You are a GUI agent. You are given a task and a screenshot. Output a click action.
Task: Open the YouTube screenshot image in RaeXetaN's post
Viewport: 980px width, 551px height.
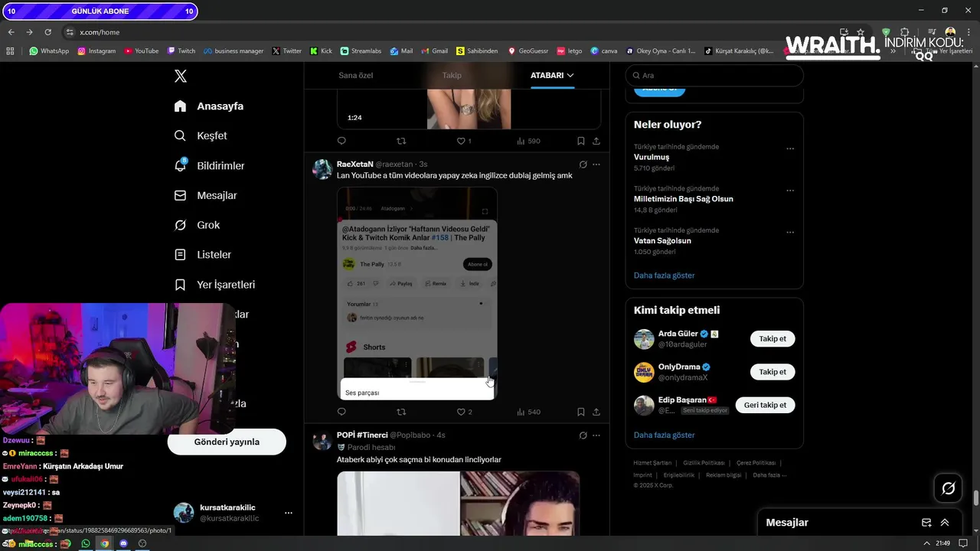pos(417,294)
